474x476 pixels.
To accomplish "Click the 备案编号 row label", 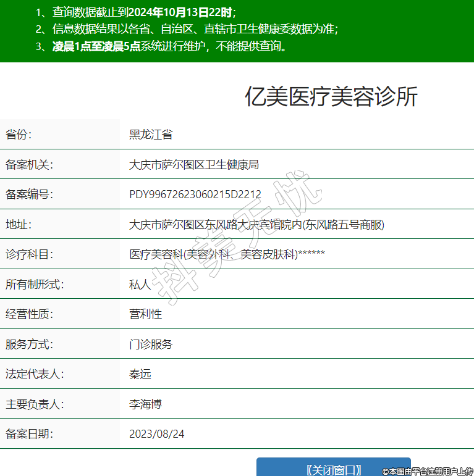I will coord(29,195).
